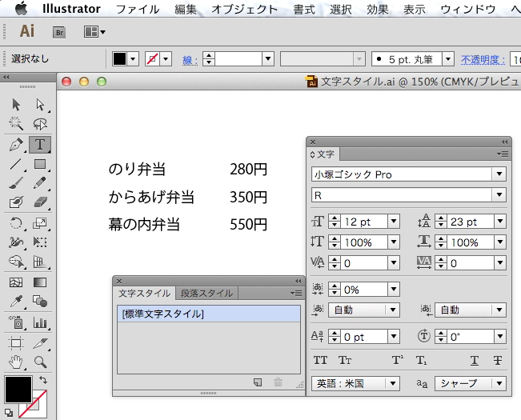Create new character style icon
The width and height of the screenshot is (521, 420).
pyautogui.click(x=258, y=383)
